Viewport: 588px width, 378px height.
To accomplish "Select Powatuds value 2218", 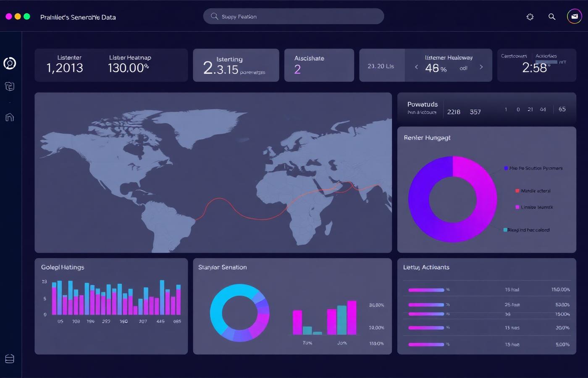I will (x=454, y=112).
